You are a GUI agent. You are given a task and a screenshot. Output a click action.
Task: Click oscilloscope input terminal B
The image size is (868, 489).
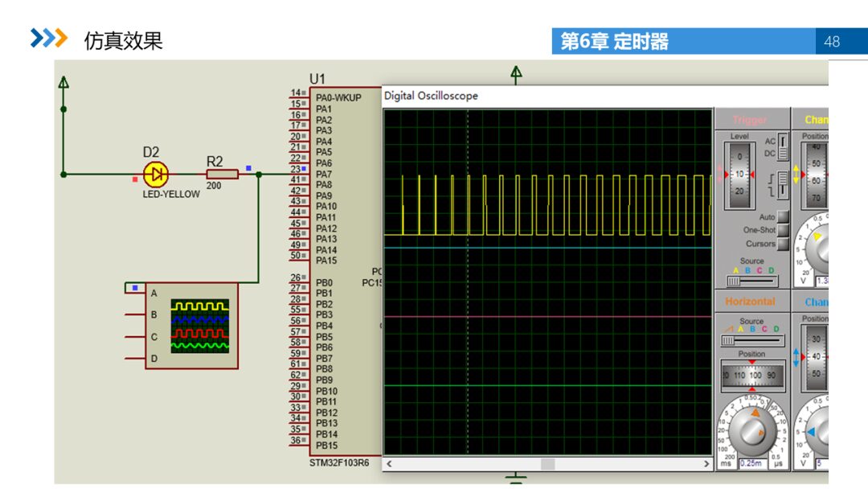point(134,314)
